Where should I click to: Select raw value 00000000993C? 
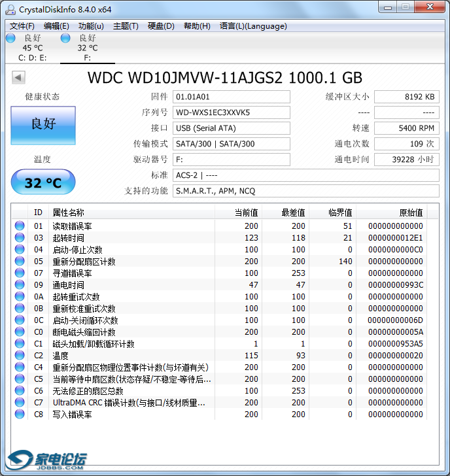[x=395, y=285]
